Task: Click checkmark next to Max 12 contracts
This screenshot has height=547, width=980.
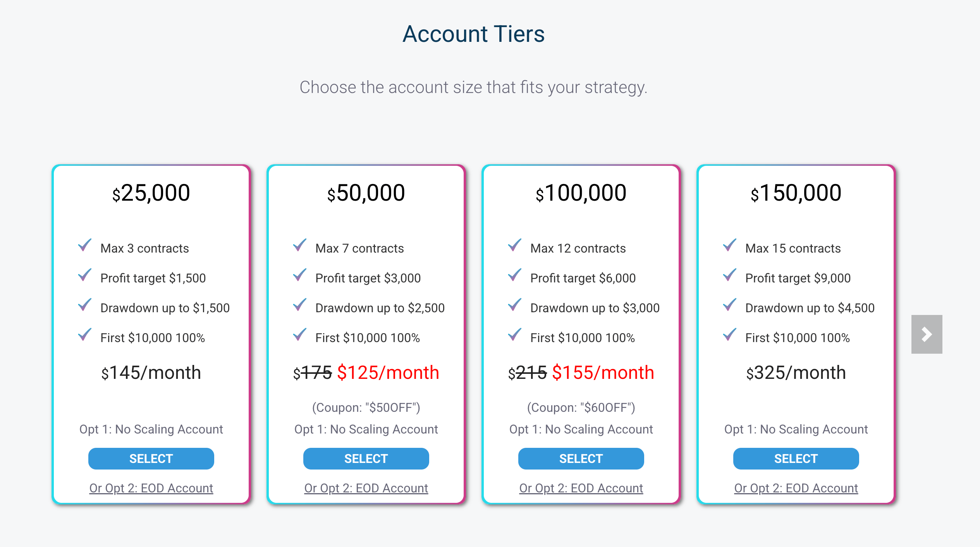Action: coord(515,245)
